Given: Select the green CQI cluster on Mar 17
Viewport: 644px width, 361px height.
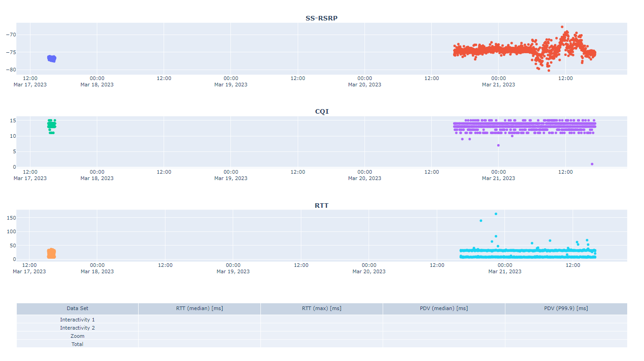Looking at the screenshot, I should coord(51,126).
